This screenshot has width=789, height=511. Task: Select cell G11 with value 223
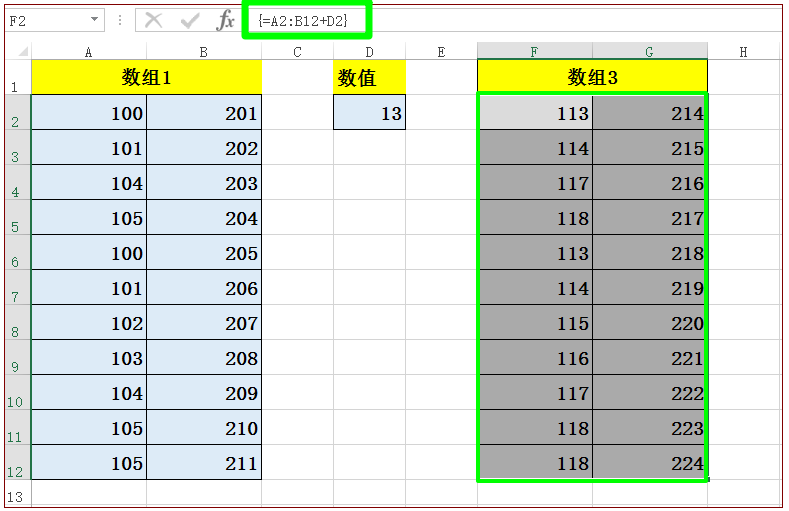pos(650,427)
